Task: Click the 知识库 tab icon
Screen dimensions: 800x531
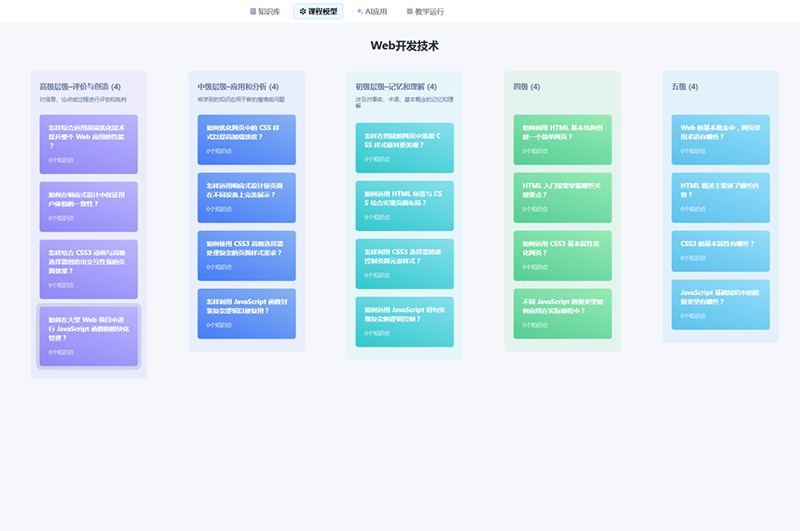Action: [x=253, y=12]
